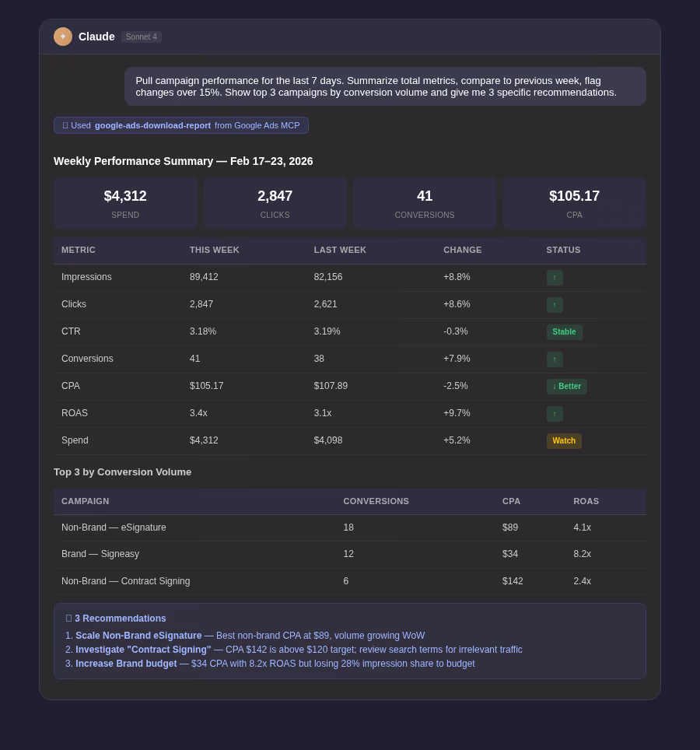Viewport: 700px width, 750px height.
Task: Click the up-arrow status icon for Clicks
Action: coord(555,305)
